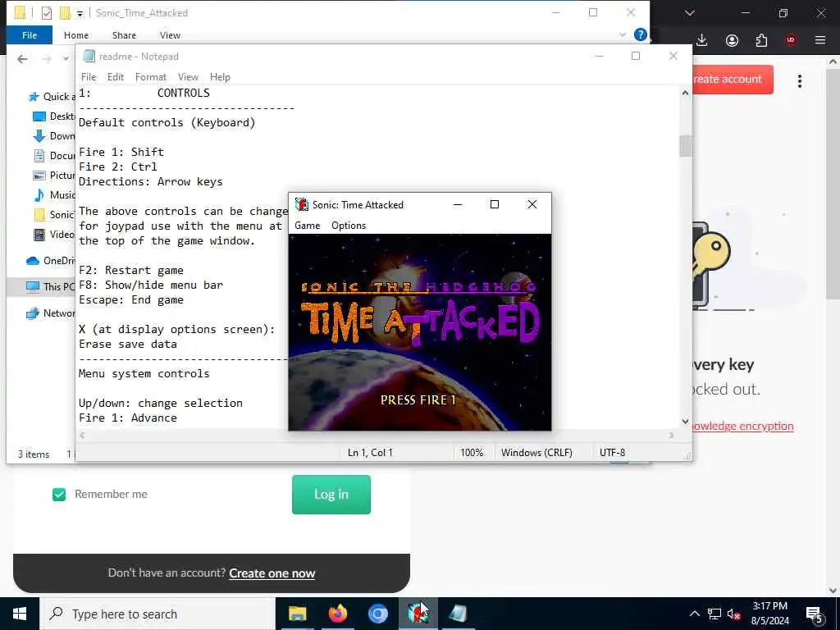Image resolution: width=840 pixels, height=630 pixels.
Task: Select Music in Explorer sidebar
Action: 53,195
